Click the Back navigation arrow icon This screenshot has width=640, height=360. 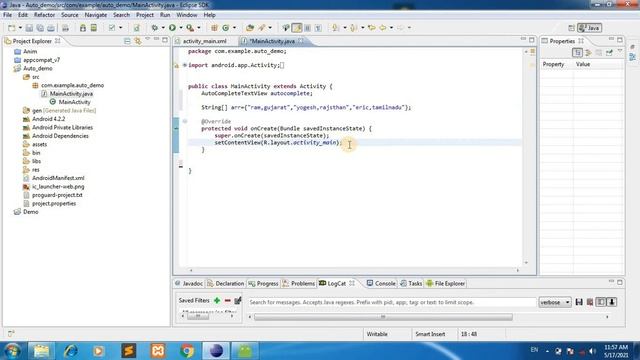click(x=383, y=28)
